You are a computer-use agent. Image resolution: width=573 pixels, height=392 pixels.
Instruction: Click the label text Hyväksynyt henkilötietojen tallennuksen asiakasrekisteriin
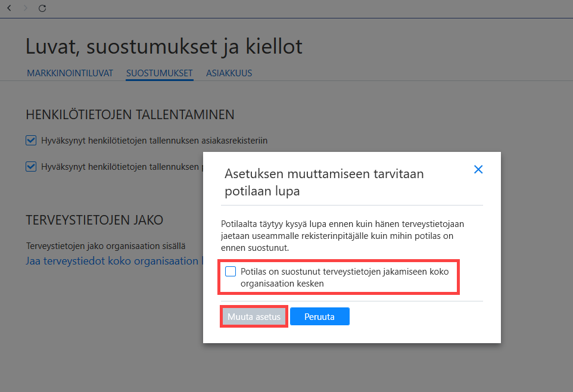[x=154, y=141]
